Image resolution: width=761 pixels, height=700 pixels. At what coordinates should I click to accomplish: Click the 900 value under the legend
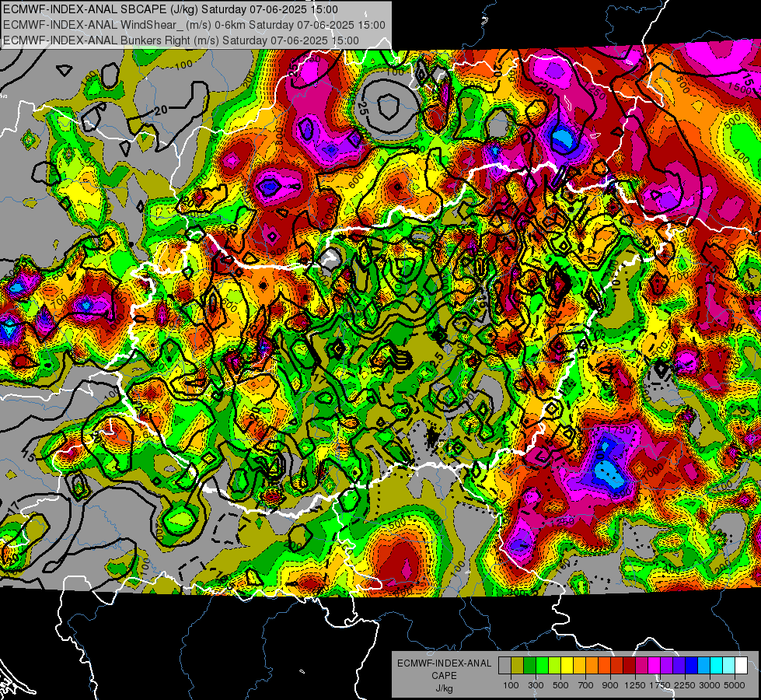[x=610, y=685]
